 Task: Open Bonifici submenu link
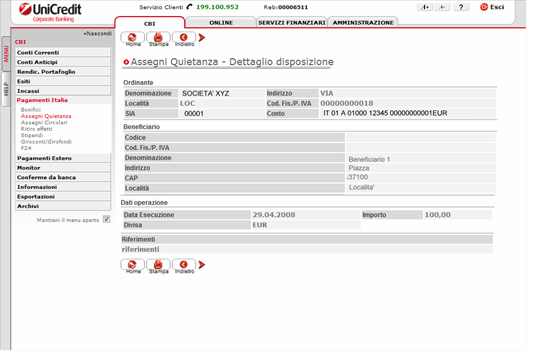pyautogui.click(x=31, y=109)
